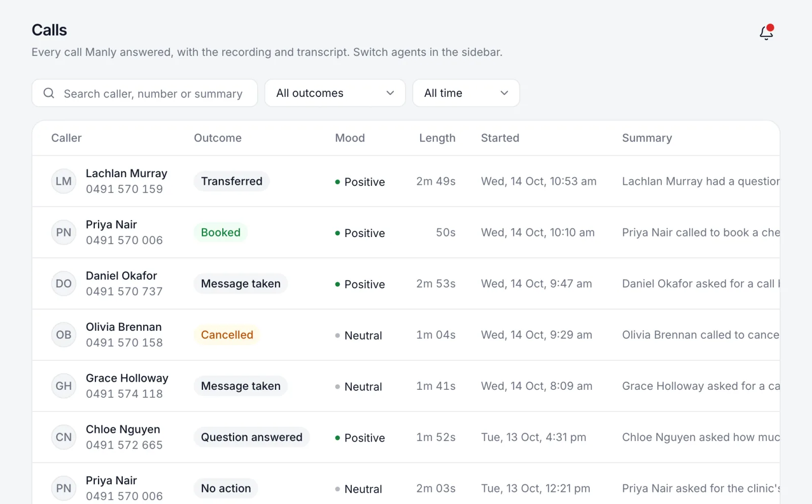Click the DO avatar for Daniel Okafor
Viewport: 812px width, 504px height.
(63, 284)
